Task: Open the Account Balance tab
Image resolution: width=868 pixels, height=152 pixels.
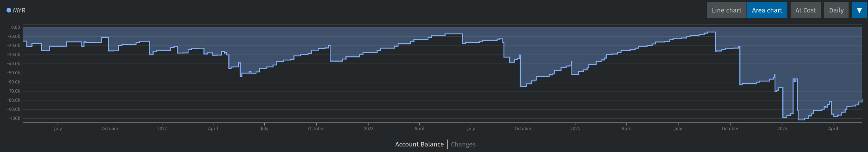Action: click(419, 145)
